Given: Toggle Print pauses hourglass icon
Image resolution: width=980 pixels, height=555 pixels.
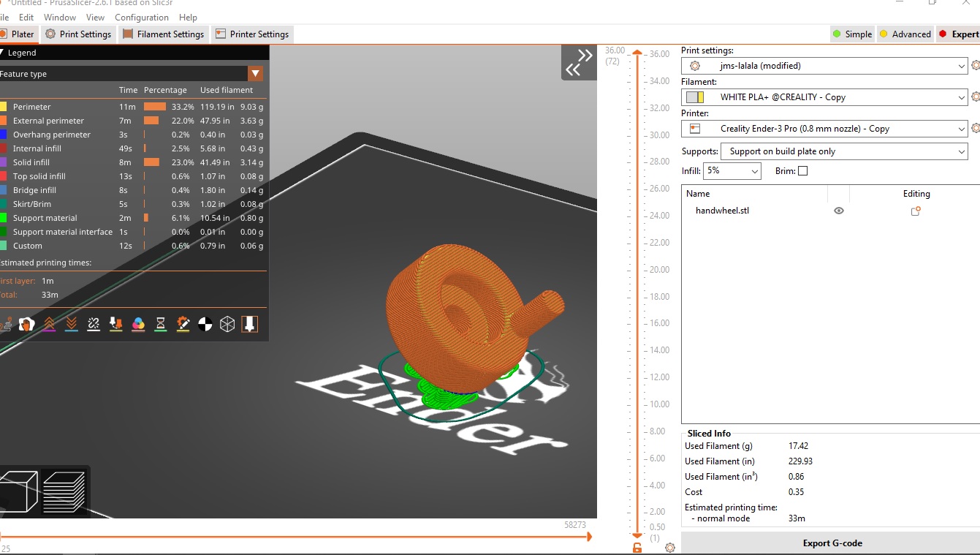Looking at the screenshot, I should point(160,324).
